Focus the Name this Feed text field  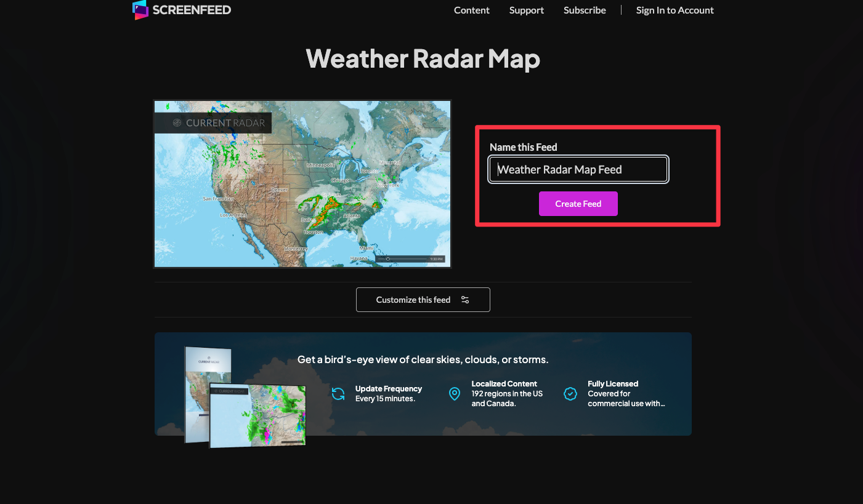coord(578,170)
